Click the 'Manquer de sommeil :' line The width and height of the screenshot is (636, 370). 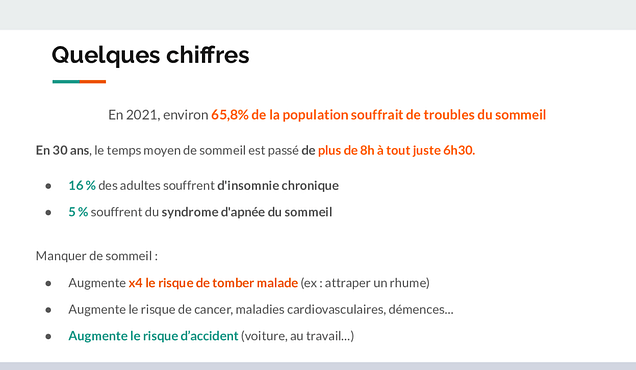click(x=97, y=256)
